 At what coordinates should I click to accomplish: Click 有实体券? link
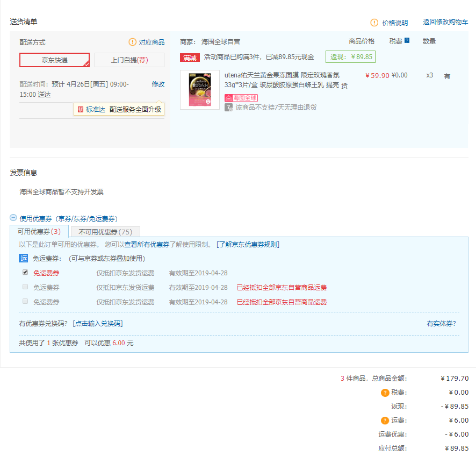(442, 324)
